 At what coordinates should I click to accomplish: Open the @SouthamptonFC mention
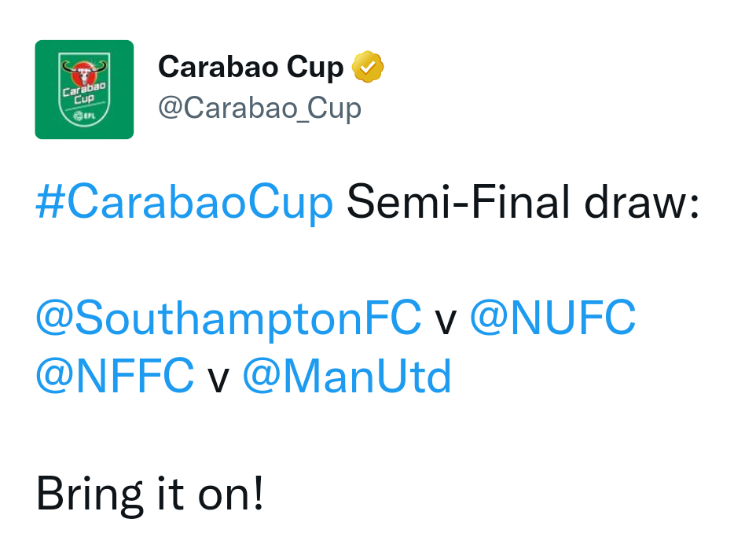point(229,318)
